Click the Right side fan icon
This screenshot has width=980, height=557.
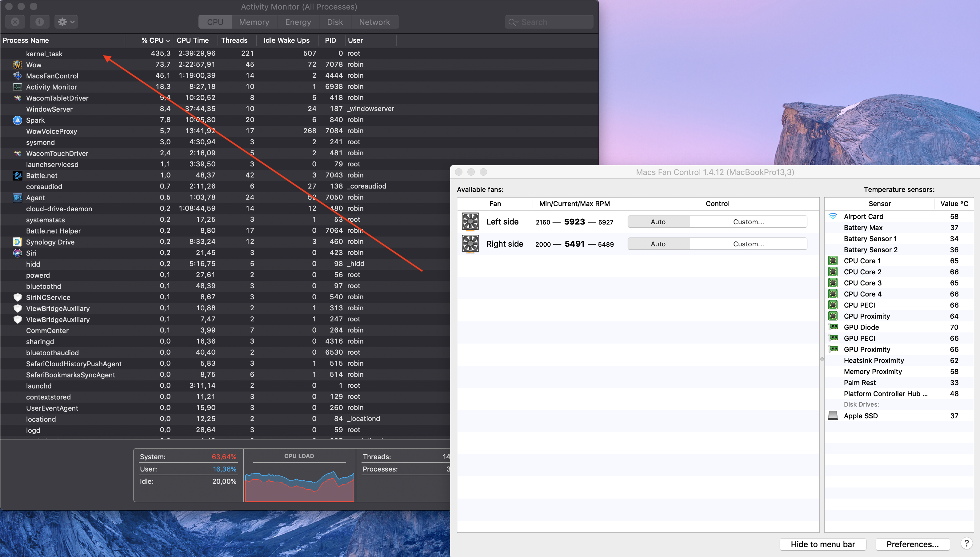470,244
